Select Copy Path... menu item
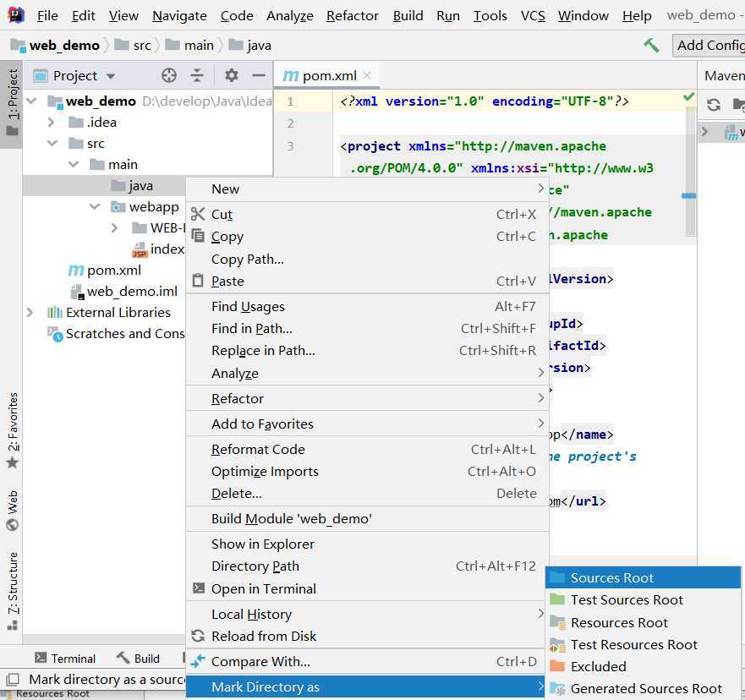 click(x=367, y=259)
